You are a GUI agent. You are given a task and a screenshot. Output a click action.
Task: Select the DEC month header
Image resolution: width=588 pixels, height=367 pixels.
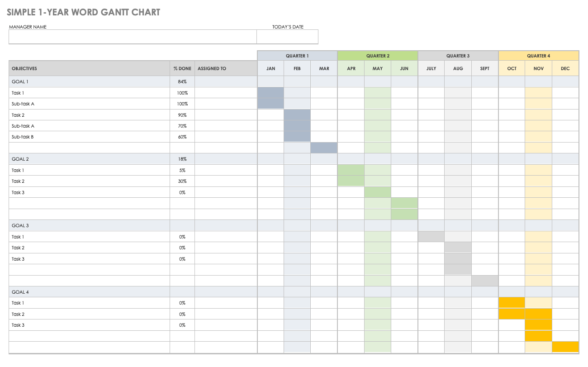click(x=565, y=69)
